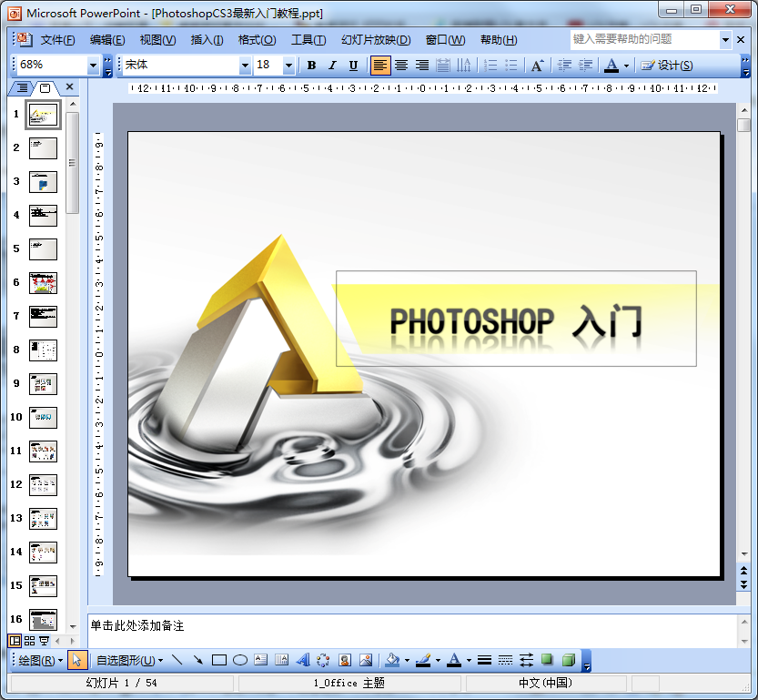Select slide 3 thumbnail

[x=43, y=182]
